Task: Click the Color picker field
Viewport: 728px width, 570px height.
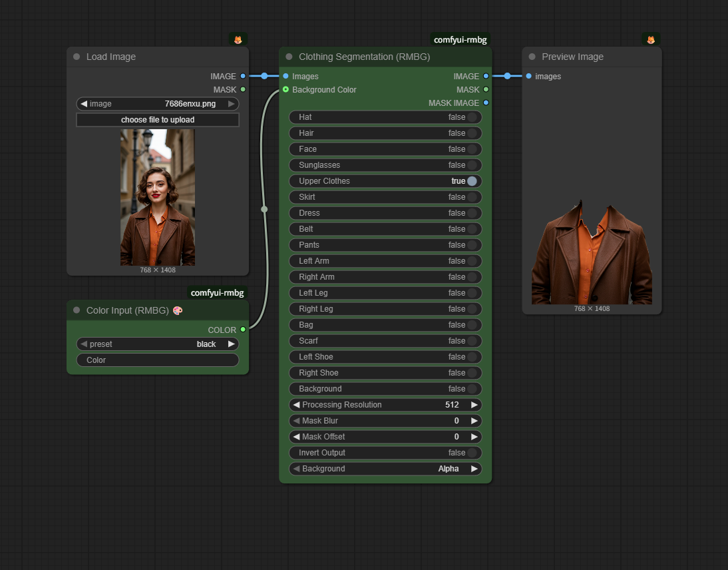Action: pyautogui.click(x=158, y=360)
